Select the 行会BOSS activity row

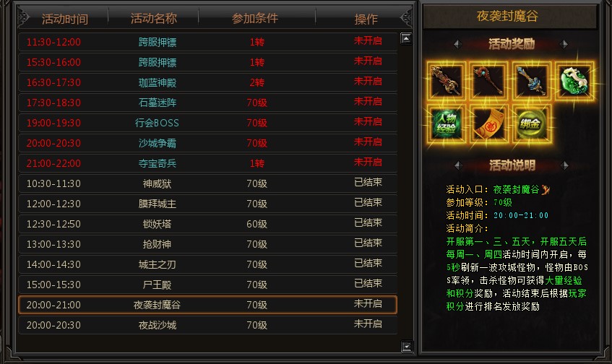[207, 123]
